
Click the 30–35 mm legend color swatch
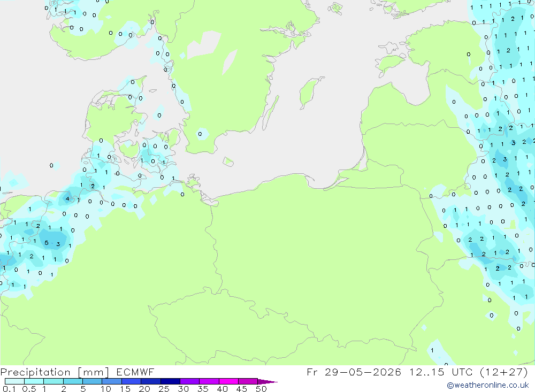190,381
